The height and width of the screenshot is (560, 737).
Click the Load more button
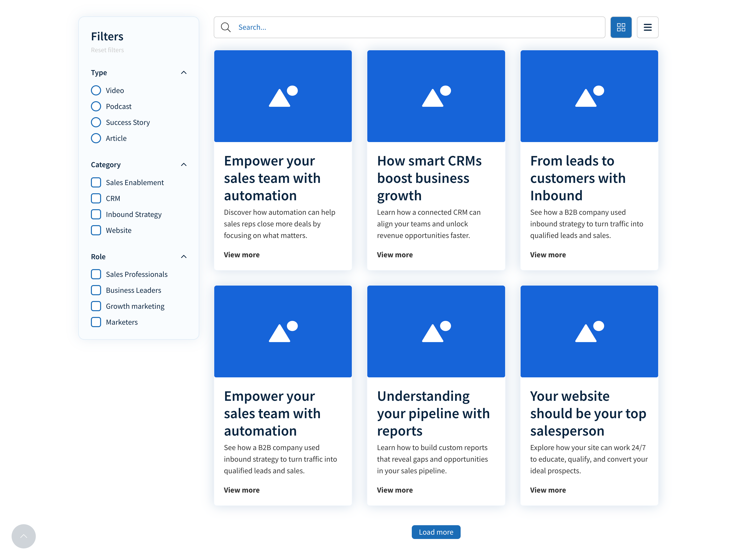[436, 532]
